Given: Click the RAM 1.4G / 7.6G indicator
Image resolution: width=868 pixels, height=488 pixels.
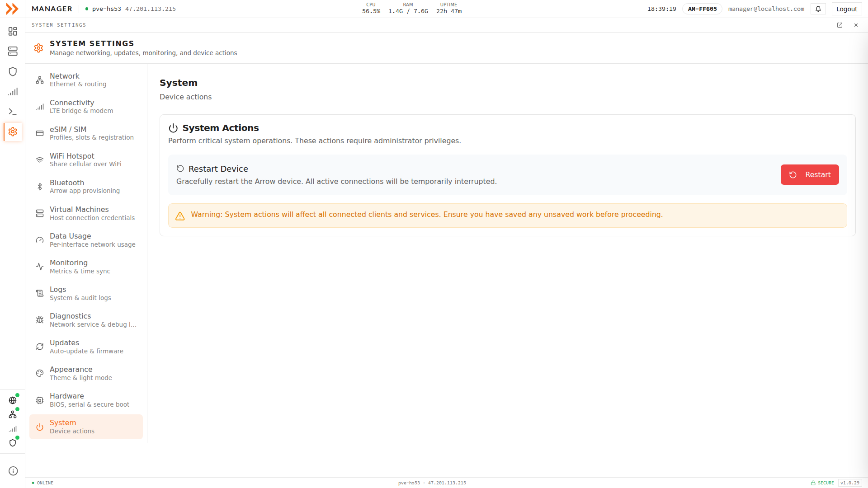Looking at the screenshot, I should (x=408, y=8).
